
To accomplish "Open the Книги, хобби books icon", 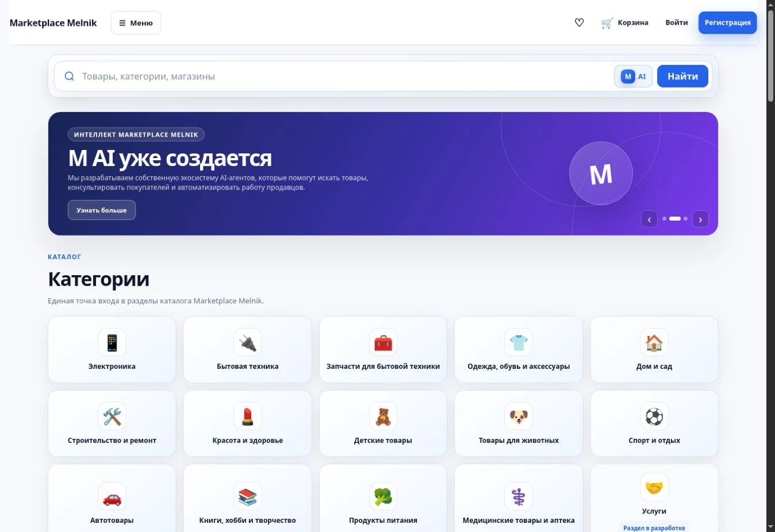I will [x=248, y=496].
